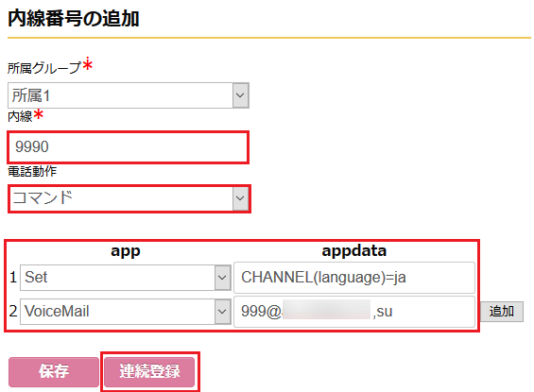Click the 内線 input field containing 9990
Viewport: 534px width, 392px height.
coord(128,147)
